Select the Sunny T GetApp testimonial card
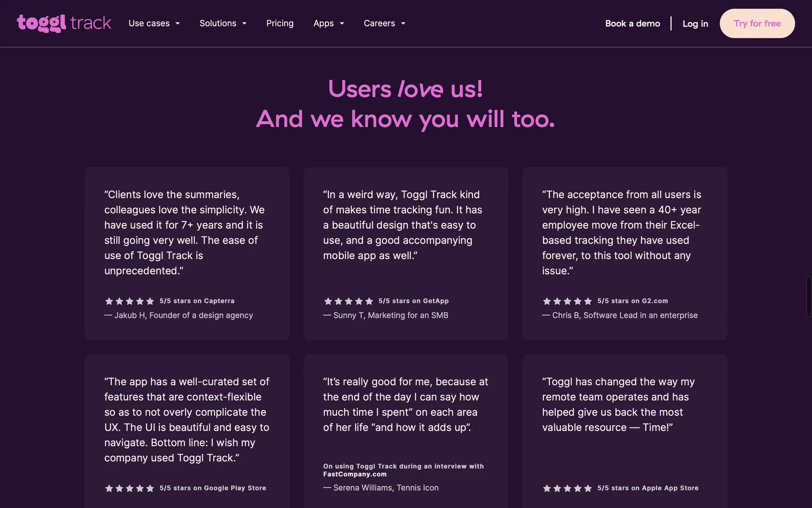812x508 pixels. tap(406, 253)
